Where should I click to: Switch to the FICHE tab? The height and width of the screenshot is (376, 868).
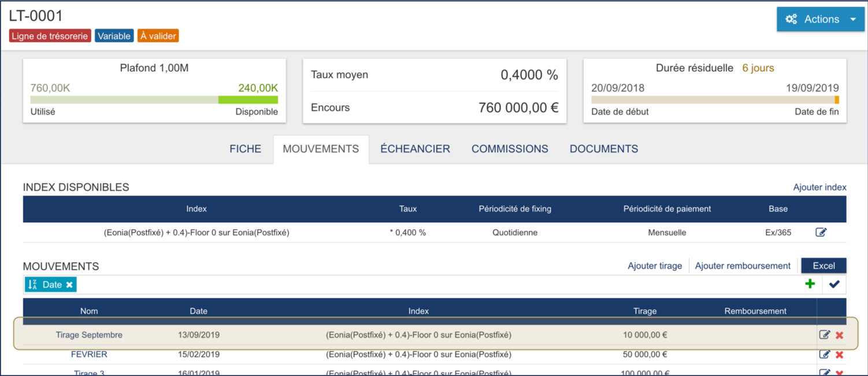click(x=245, y=149)
